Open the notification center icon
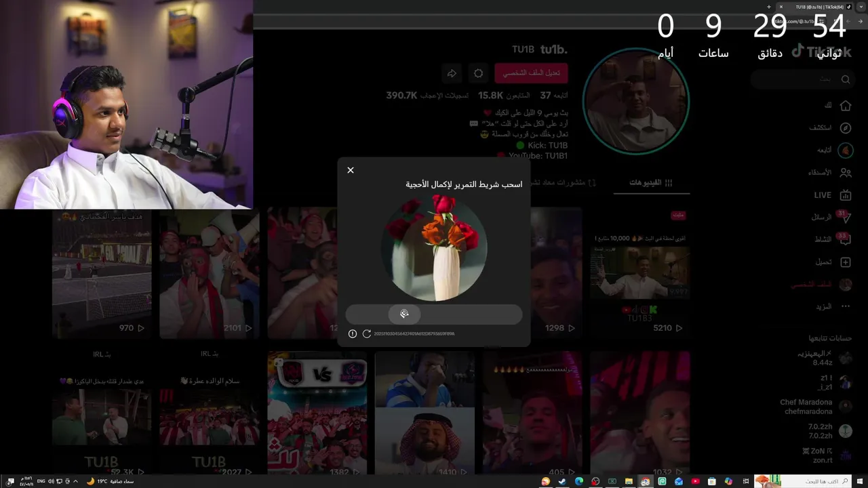Image resolution: width=868 pixels, height=488 pixels. click(10, 481)
